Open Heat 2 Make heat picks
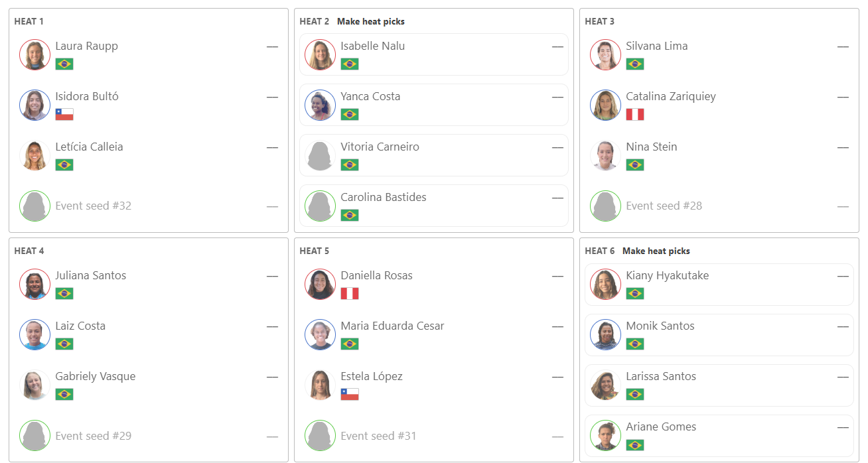 (x=371, y=21)
